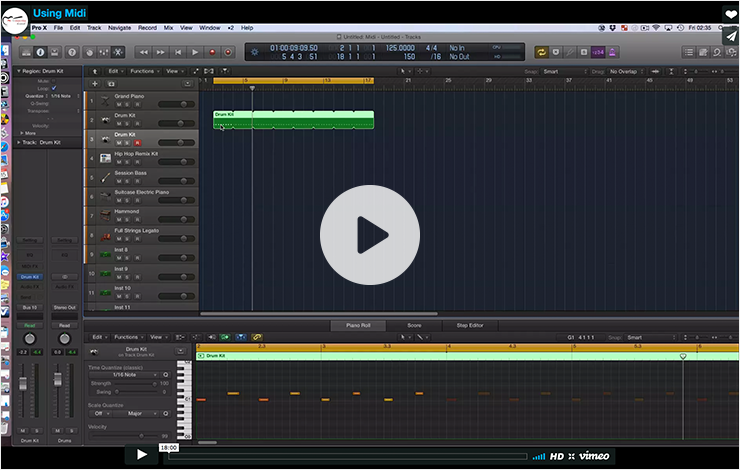Click the Piano Roll link button
Viewport: 740px width, 470px height.
[257, 337]
